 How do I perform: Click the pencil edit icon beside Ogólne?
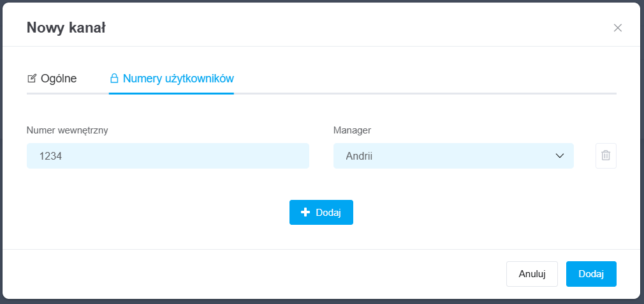click(x=32, y=79)
